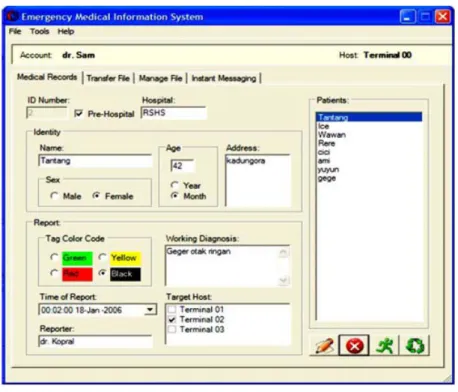Open the Help menu
Image resolution: width=458 pixels, height=392 pixels.
point(66,32)
